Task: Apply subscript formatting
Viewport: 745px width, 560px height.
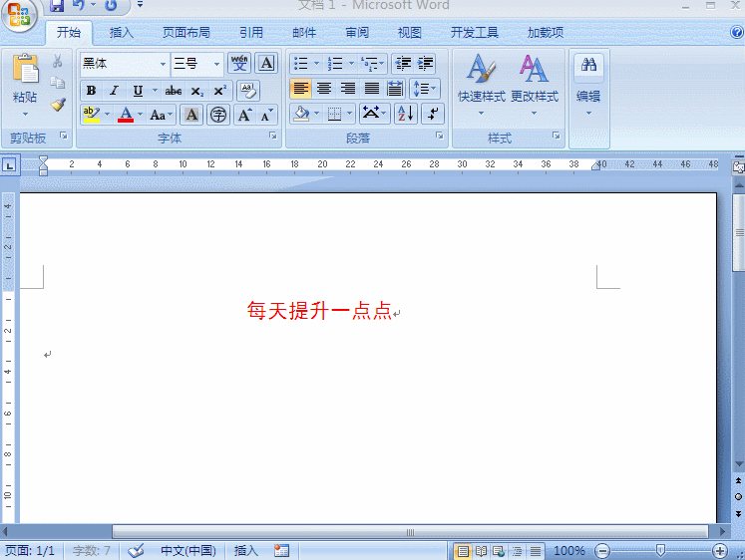Action: click(x=196, y=91)
